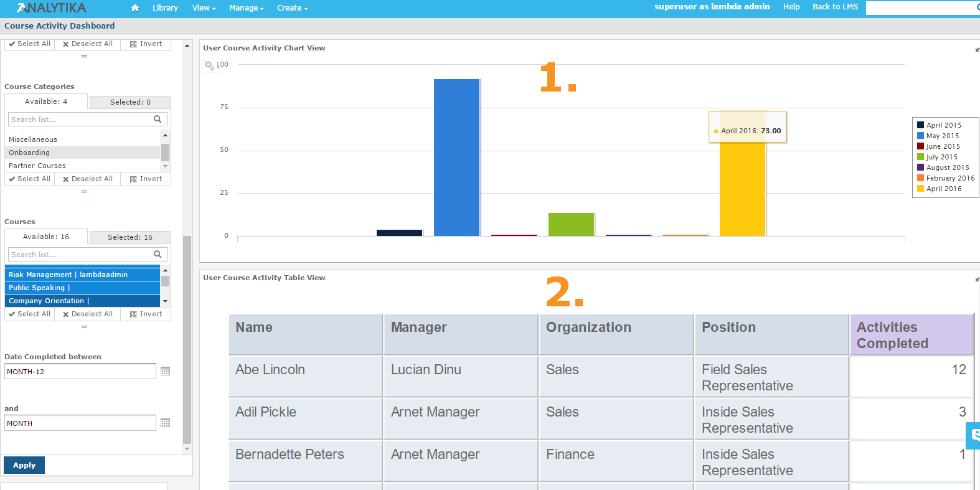The height and width of the screenshot is (490, 980).
Task: Toggle May 2015 series in chart legend
Action: coord(938,136)
